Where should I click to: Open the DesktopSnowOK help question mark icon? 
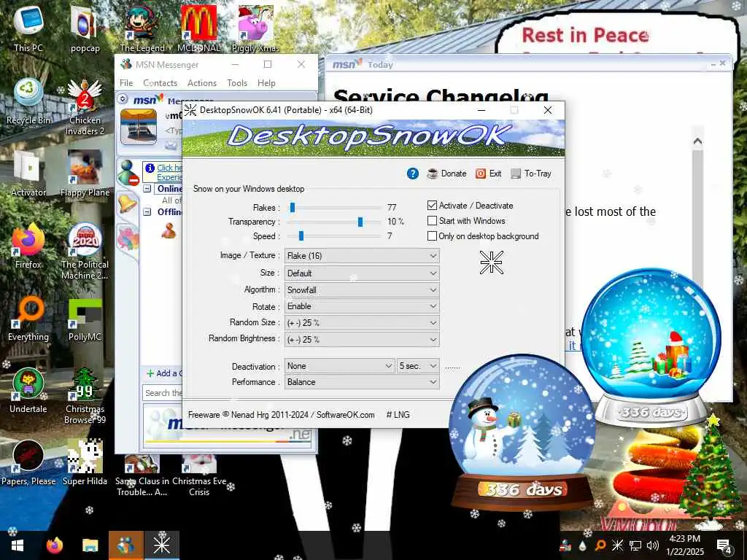(x=413, y=174)
